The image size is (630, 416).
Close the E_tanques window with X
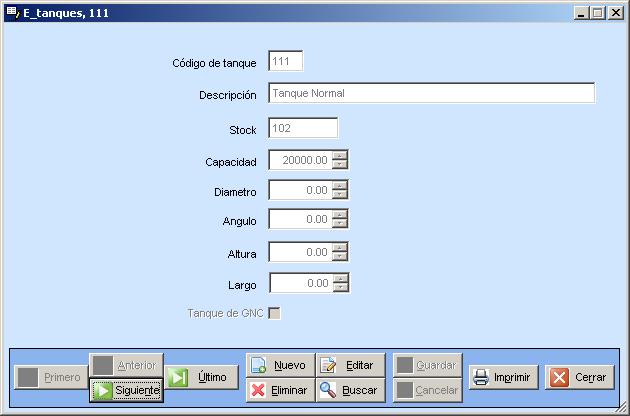616,13
